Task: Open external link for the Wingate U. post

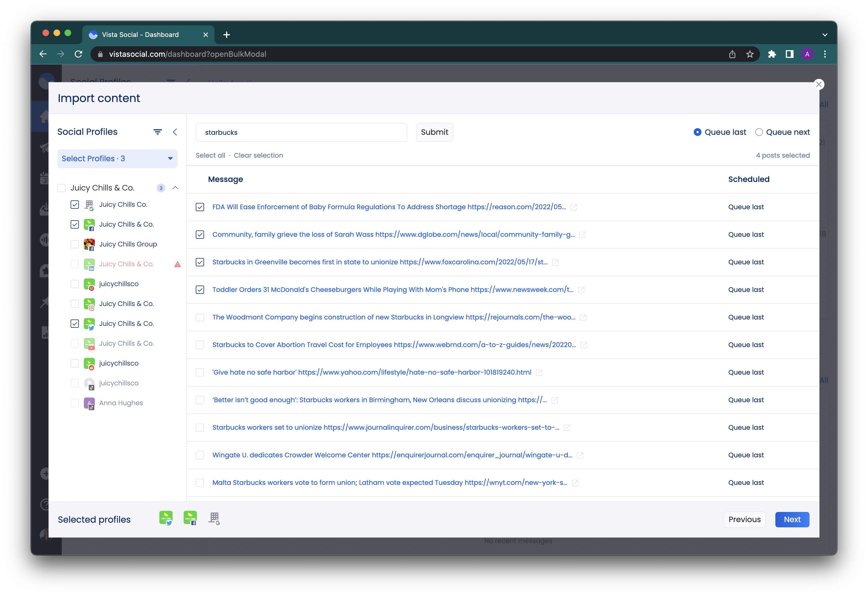Action: [580, 456]
